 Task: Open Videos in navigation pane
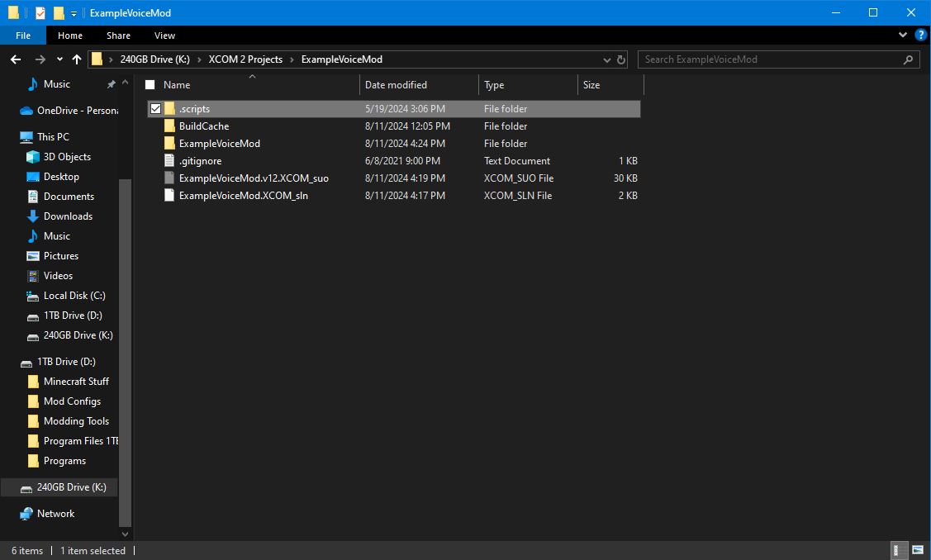(50, 276)
